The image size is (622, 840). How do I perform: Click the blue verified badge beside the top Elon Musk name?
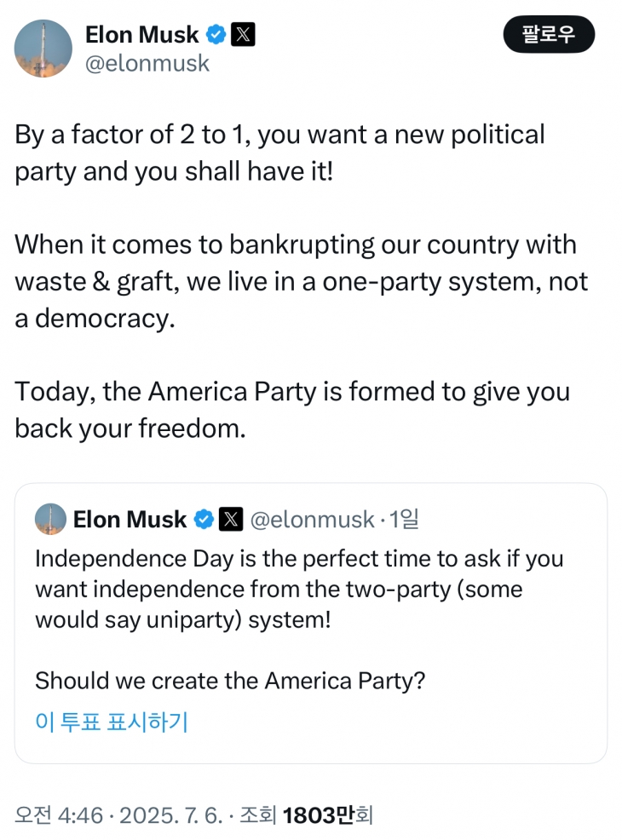(216, 35)
